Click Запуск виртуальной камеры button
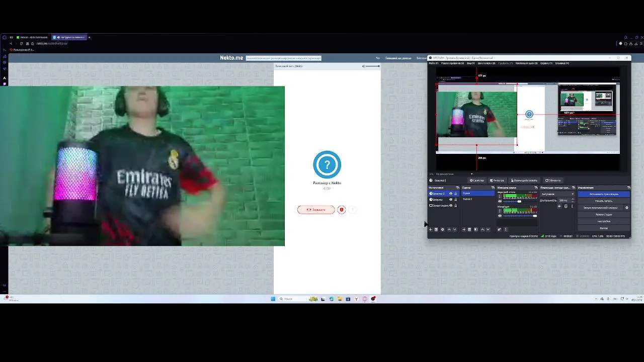This screenshot has height=362, width=644. pos(600,208)
